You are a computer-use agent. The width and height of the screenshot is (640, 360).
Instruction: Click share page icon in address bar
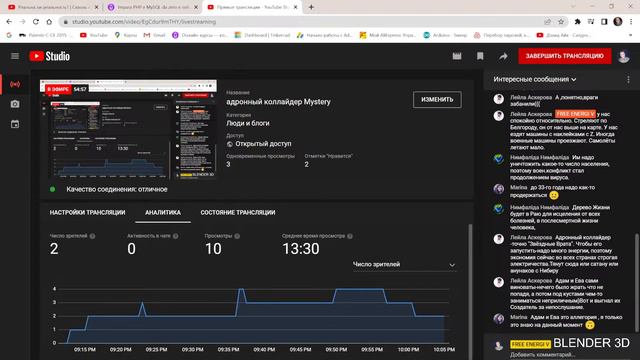tap(548, 22)
